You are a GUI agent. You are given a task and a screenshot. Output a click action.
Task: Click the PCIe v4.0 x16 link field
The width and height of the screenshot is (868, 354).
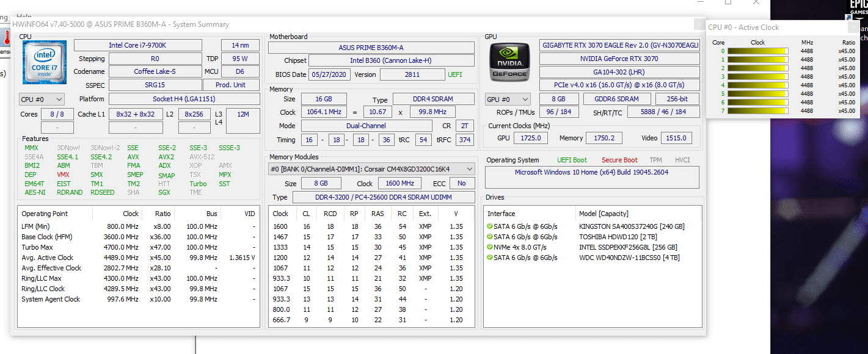[x=619, y=85]
